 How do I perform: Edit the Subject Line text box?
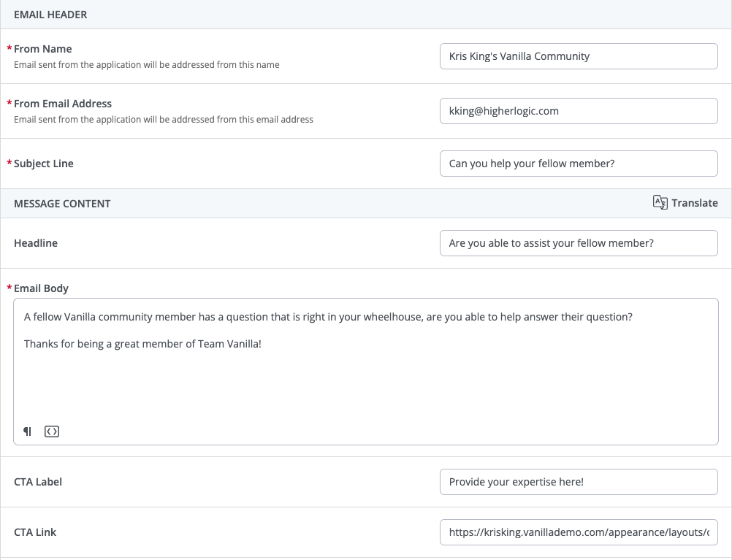pos(579,164)
